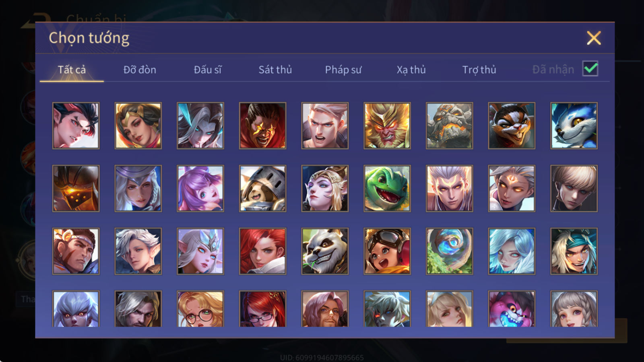Screen dimensions: 644x362
Task: Select the pink grinning cat hero
Action: [x=512, y=309]
